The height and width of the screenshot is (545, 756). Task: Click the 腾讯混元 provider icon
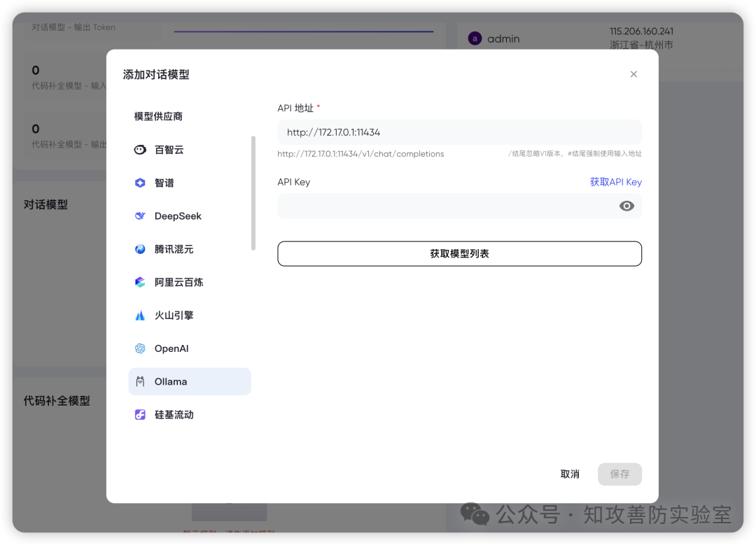[140, 249]
